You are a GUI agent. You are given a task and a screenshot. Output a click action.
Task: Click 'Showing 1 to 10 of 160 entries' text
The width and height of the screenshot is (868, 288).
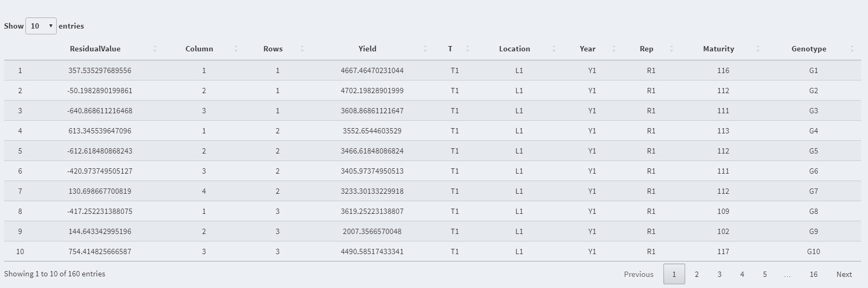pos(55,274)
